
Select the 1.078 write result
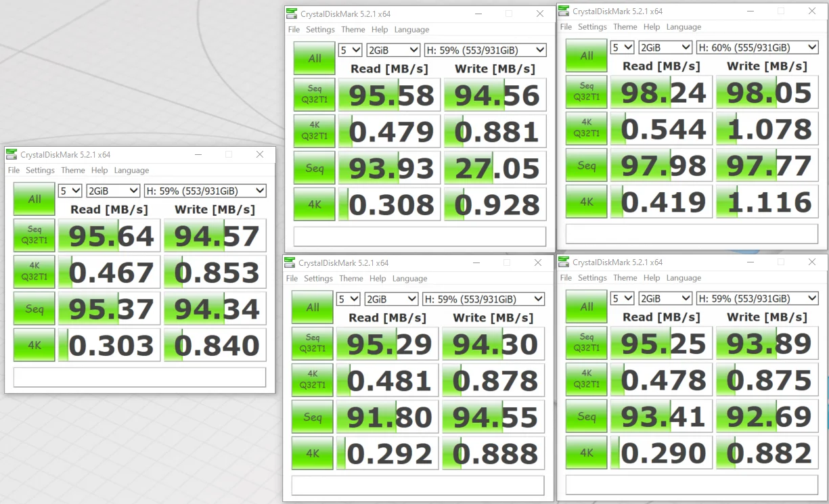tap(767, 129)
